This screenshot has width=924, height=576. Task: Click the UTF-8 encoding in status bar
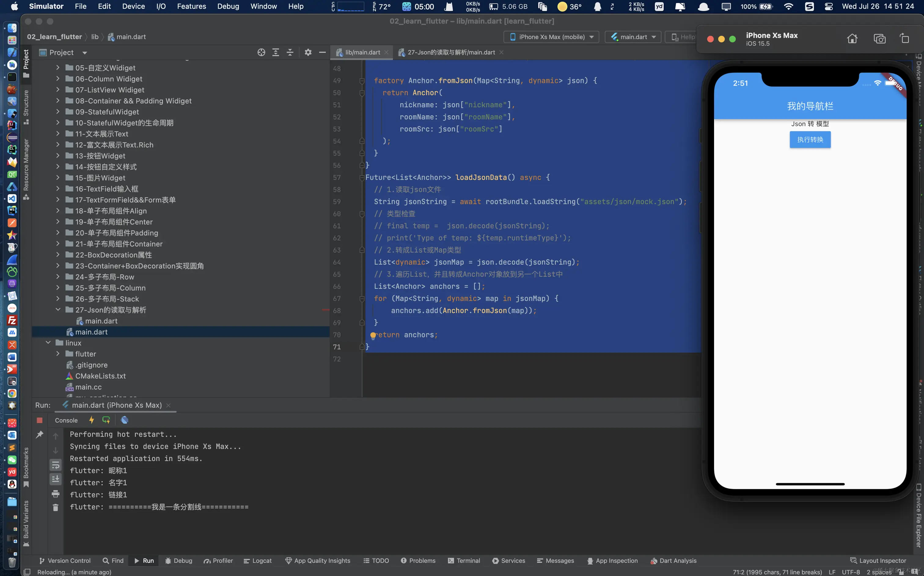pos(851,572)
